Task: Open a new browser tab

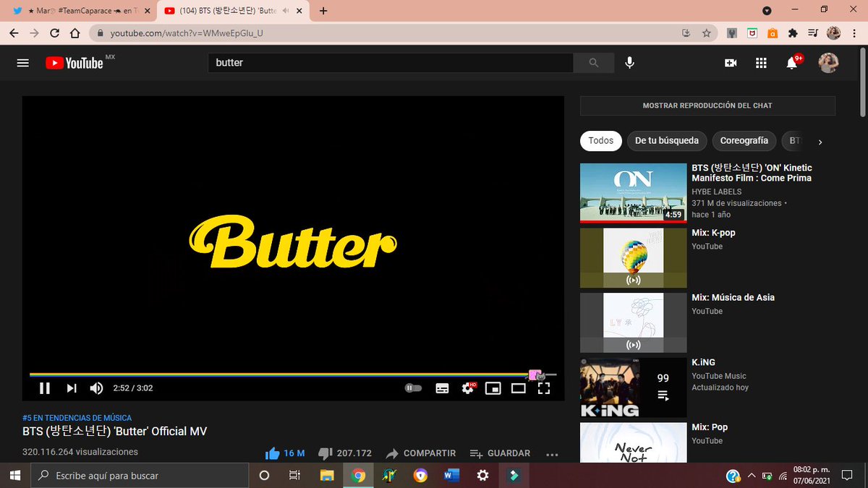Action: click(x=323, y=11)
